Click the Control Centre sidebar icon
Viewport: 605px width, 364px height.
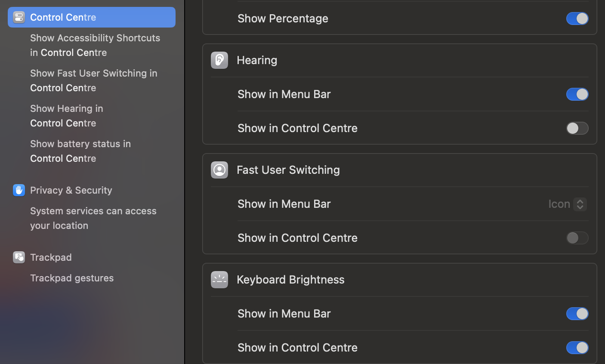coord(19,17)
